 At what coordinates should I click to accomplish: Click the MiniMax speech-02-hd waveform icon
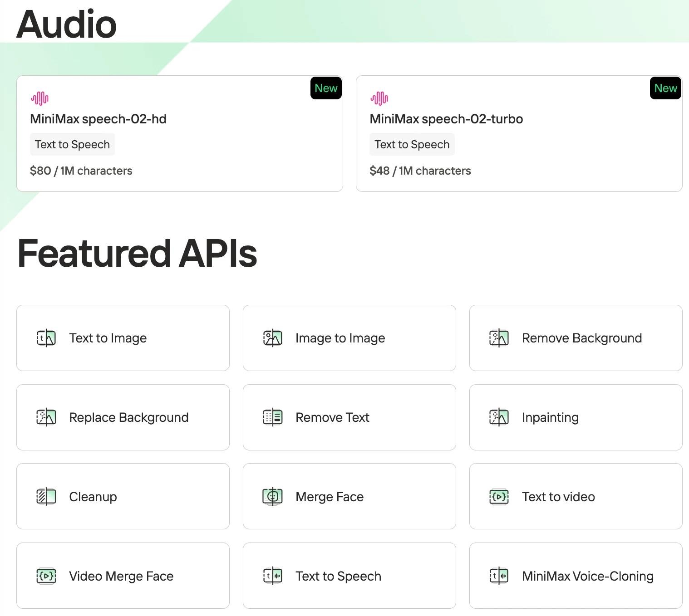tap(39, 98)
